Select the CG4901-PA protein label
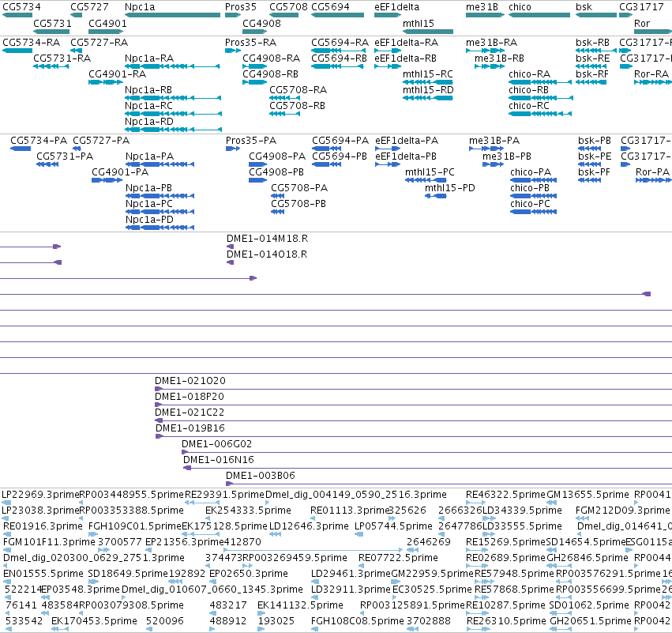672x633 pixels. tap(120, 172)
